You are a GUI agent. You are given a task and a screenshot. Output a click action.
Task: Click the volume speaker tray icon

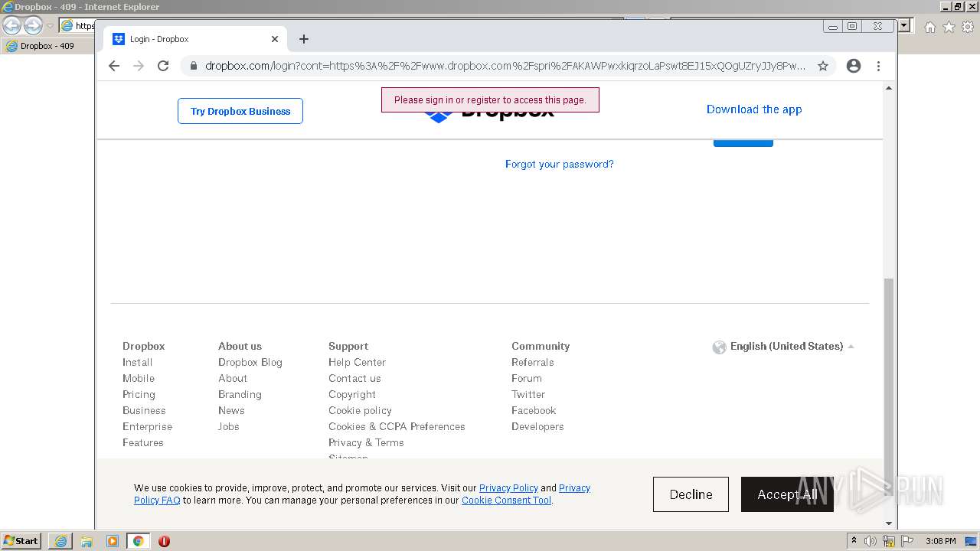[870, 541]
